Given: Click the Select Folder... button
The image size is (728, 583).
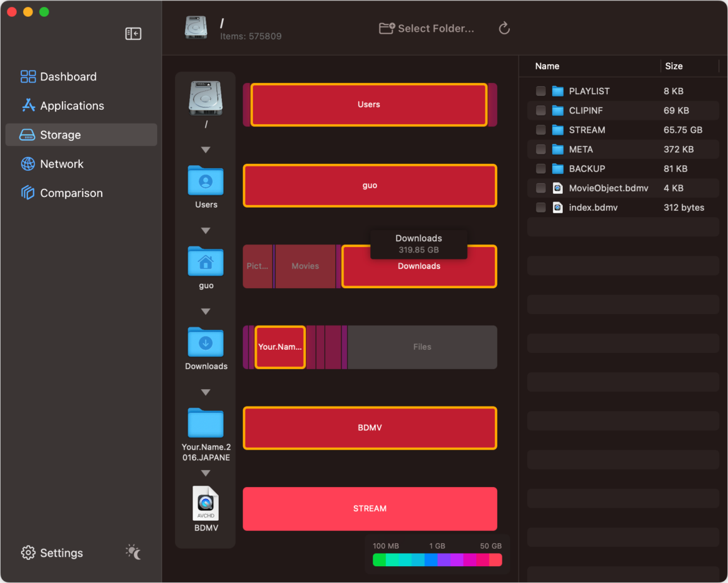Looking at the screenshot, I should (x=427, y=28).
